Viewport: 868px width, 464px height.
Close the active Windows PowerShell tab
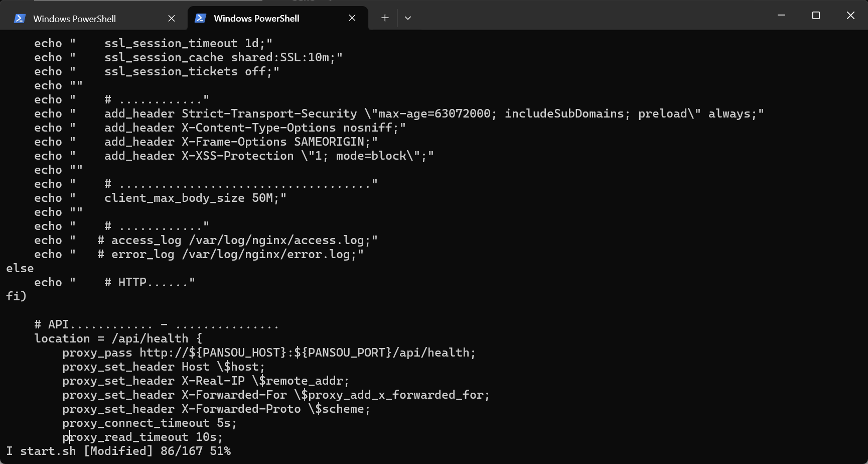[x=352, y=18]
